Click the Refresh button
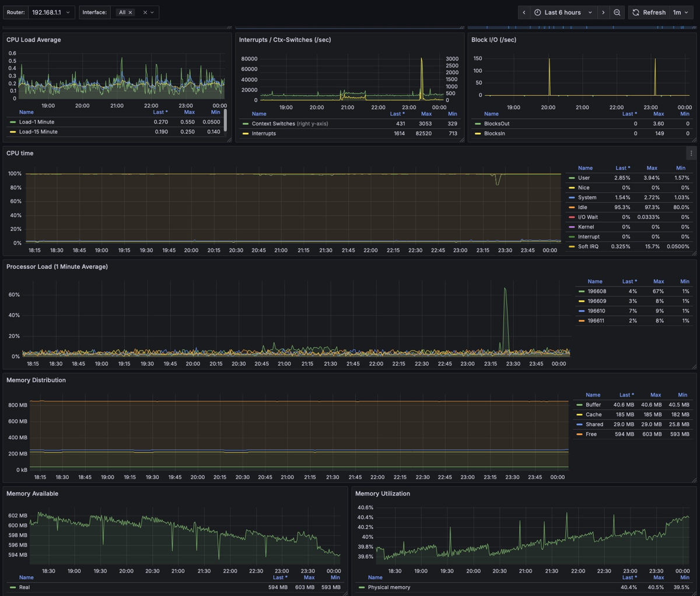Viewport: 700px width, 596px height. (649, 12)
